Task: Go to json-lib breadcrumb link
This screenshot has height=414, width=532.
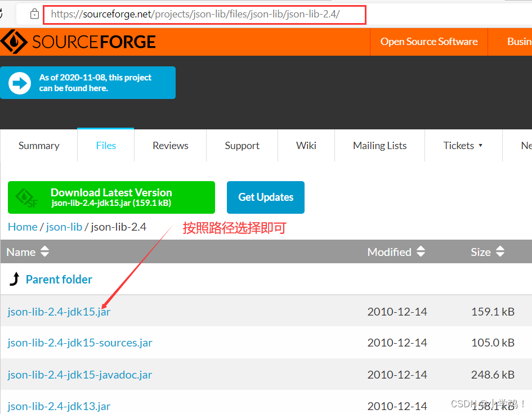Action: (64, 227)
